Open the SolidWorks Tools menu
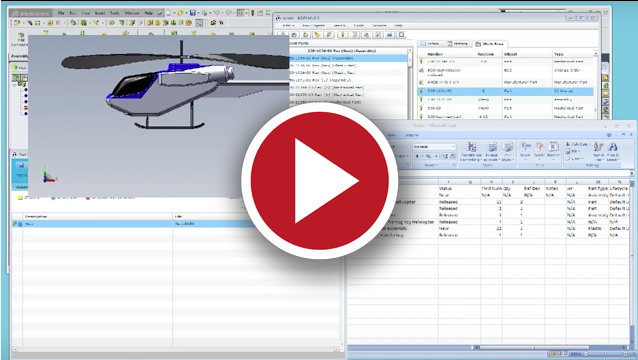The width and height of the screenshot is (638, 360). (115, 13)
